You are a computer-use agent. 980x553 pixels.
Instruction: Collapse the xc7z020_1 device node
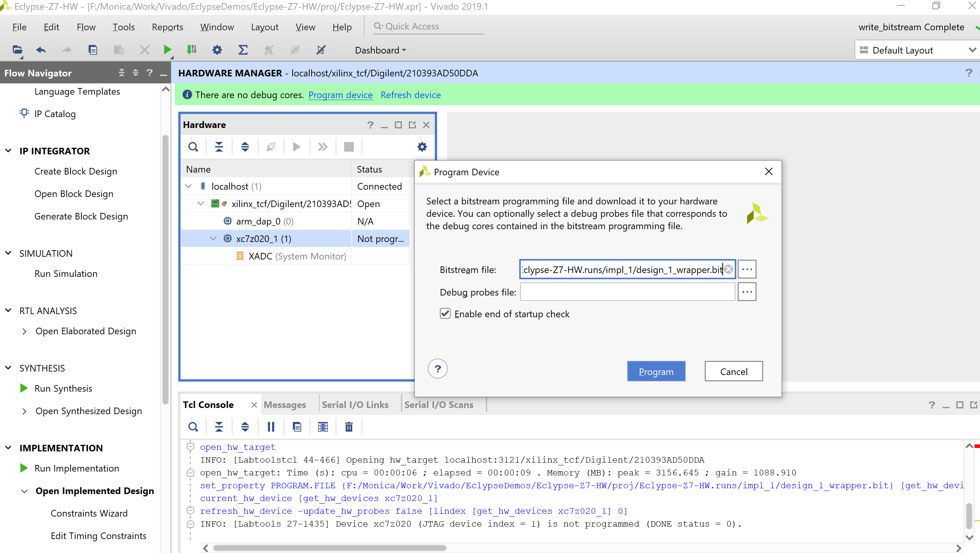point(213,238)
